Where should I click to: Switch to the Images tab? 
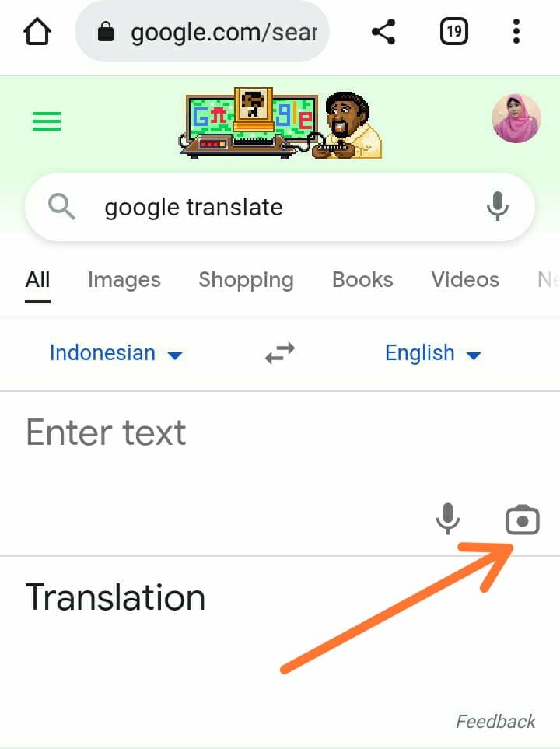(124, 280)
